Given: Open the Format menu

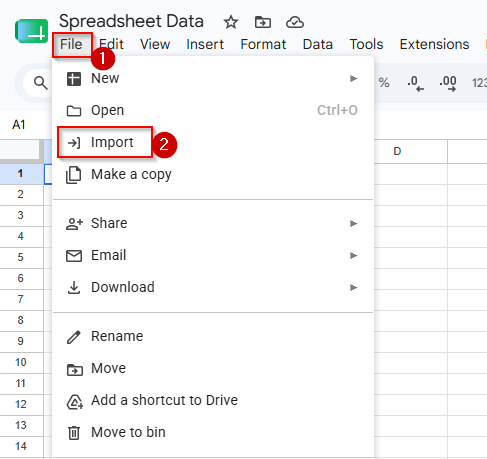Looking at the screenshot, I should [x=263, y=44].
